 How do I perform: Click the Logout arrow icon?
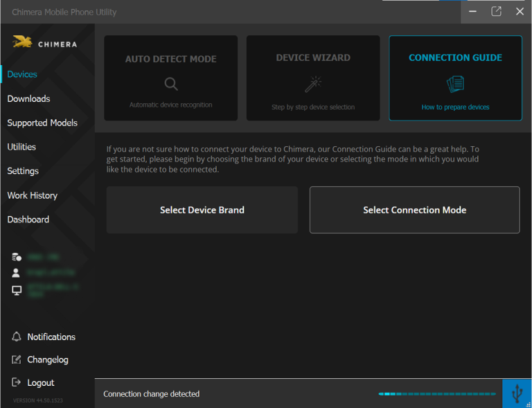17,382
